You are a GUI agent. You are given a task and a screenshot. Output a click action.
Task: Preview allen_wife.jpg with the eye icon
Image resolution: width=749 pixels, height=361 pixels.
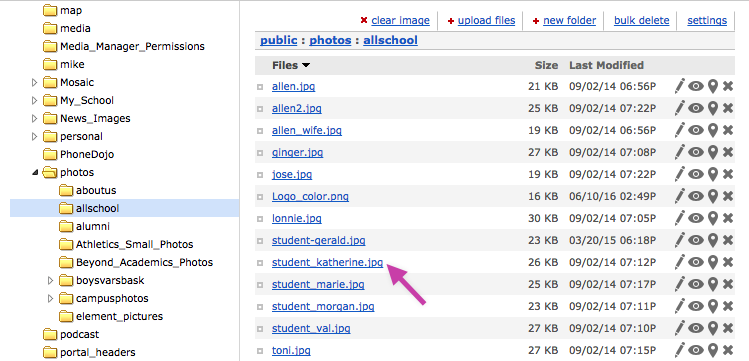(696, 130)
